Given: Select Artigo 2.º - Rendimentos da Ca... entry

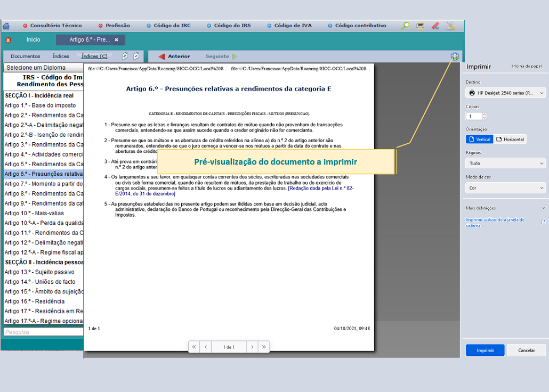Looking at the screenshot, I should pos(44,115).
